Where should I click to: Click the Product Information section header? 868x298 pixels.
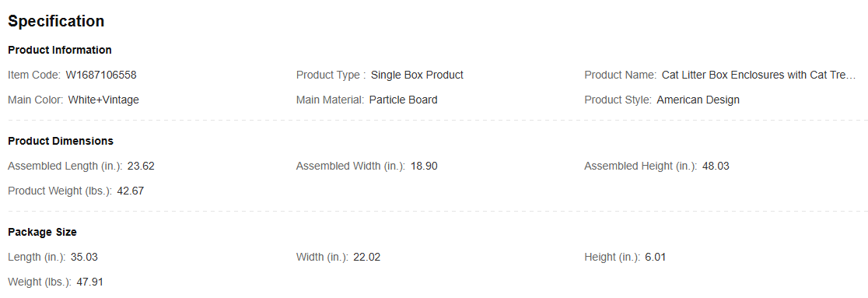click(x=60, y=50)
